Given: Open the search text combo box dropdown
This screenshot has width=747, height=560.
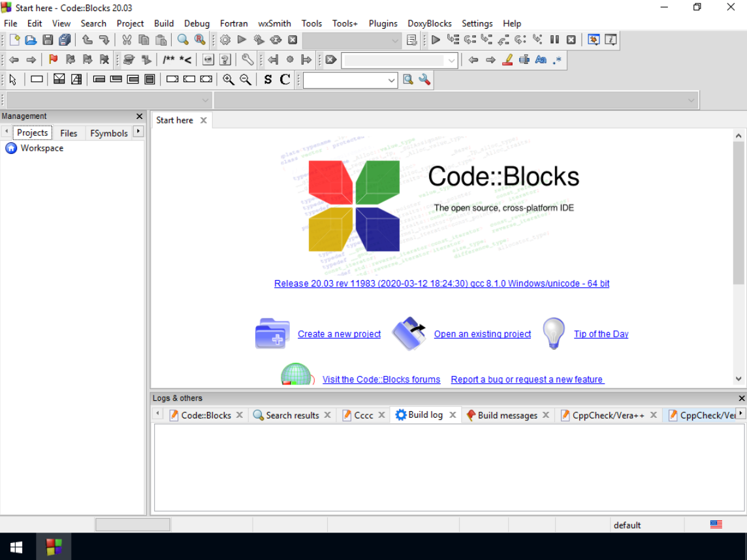Looking at the screenshot, I should coord(451,61).
